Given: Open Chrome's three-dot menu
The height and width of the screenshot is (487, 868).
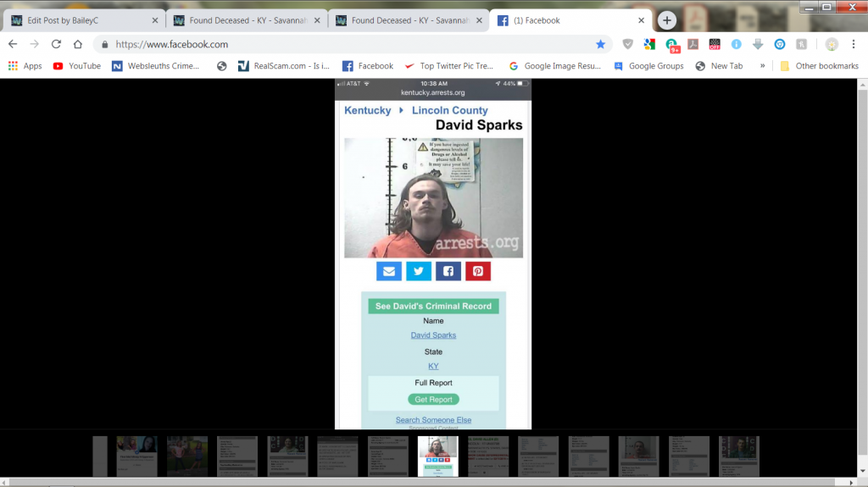Looking at the screenshot, I should [854, 44].
